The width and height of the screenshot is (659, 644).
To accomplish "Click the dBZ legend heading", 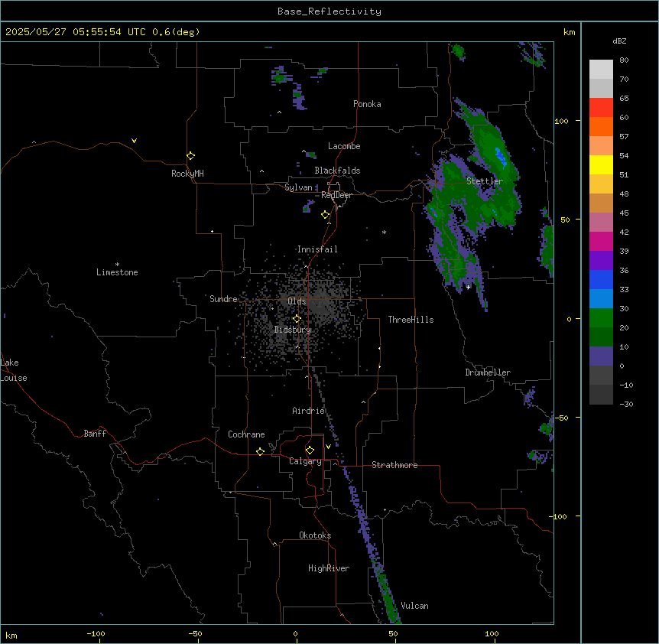I will pos(619,41).
